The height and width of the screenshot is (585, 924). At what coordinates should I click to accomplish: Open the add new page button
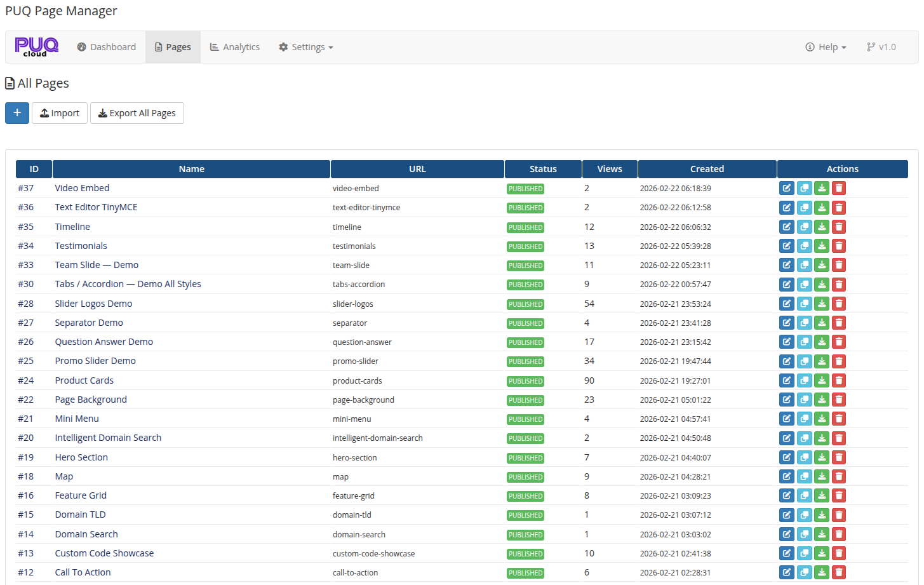tap(17, 112)
